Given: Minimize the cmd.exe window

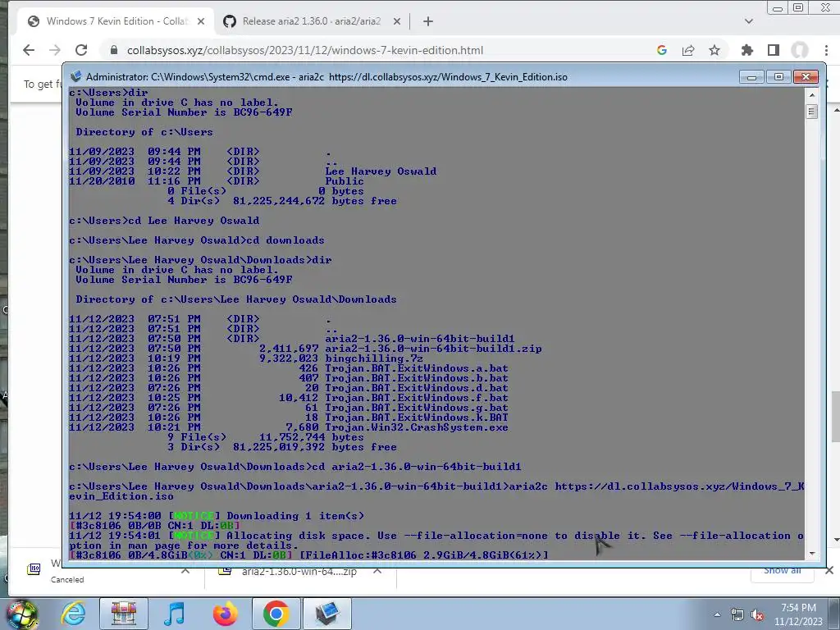Looking at the screenshot, I should 751,77.
